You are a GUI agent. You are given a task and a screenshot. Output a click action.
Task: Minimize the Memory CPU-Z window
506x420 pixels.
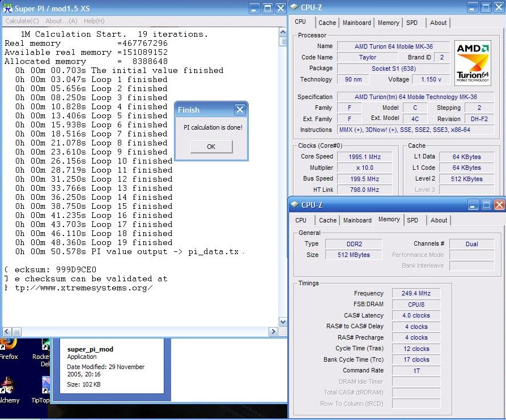tap(473, 205)
